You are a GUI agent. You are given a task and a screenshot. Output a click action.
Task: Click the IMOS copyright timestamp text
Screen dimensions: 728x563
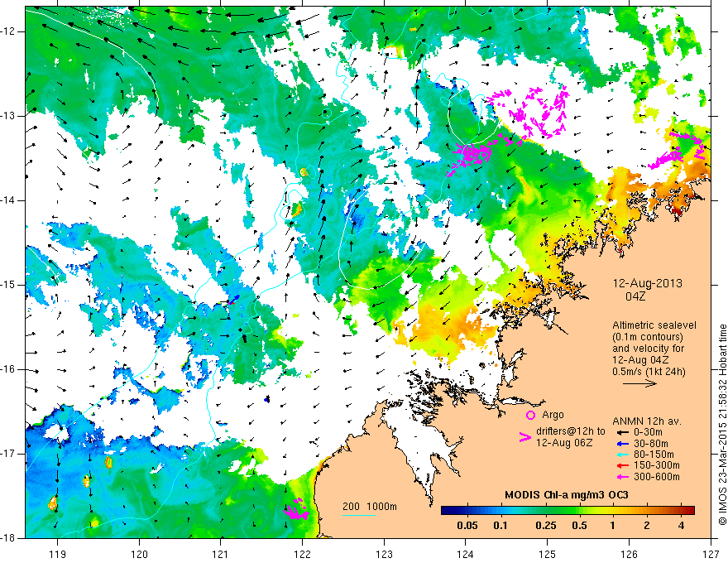point(722,425)
